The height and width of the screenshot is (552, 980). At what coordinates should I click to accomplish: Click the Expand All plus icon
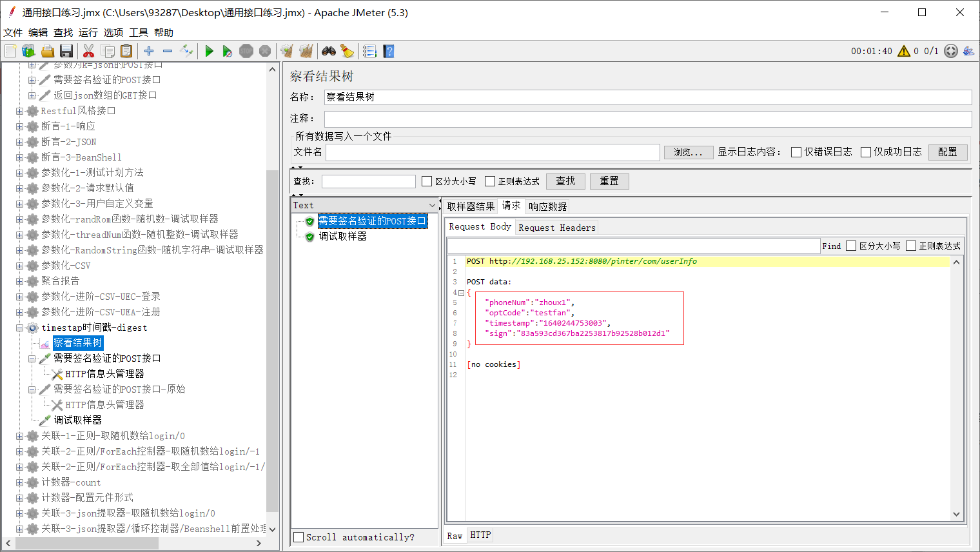pyautogui.click(x=149, y=51)
